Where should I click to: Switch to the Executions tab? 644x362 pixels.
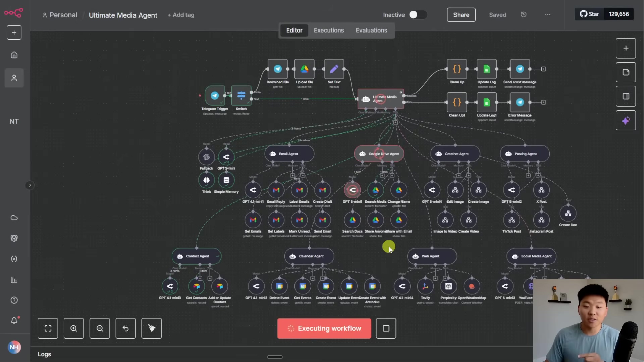329,30
